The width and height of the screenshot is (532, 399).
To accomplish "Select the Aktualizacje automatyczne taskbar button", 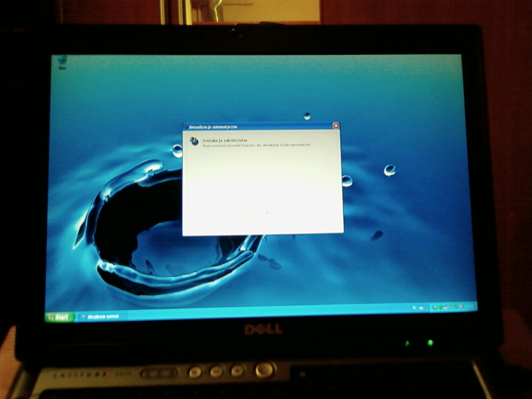I will tap(101, 316).
